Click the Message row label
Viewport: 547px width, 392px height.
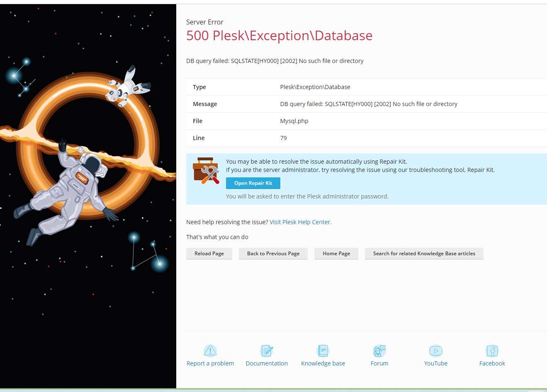[x=205, y=104]
